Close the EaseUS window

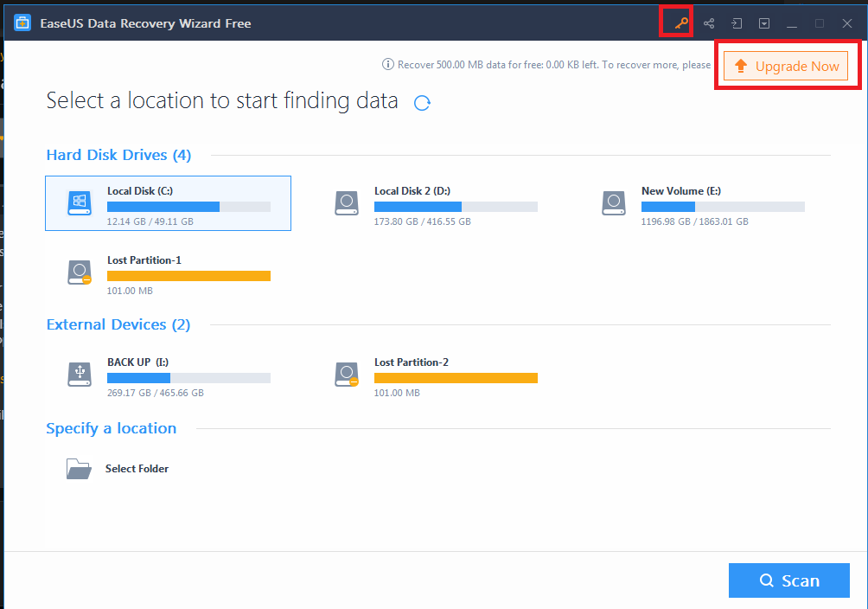coord(847,23)
